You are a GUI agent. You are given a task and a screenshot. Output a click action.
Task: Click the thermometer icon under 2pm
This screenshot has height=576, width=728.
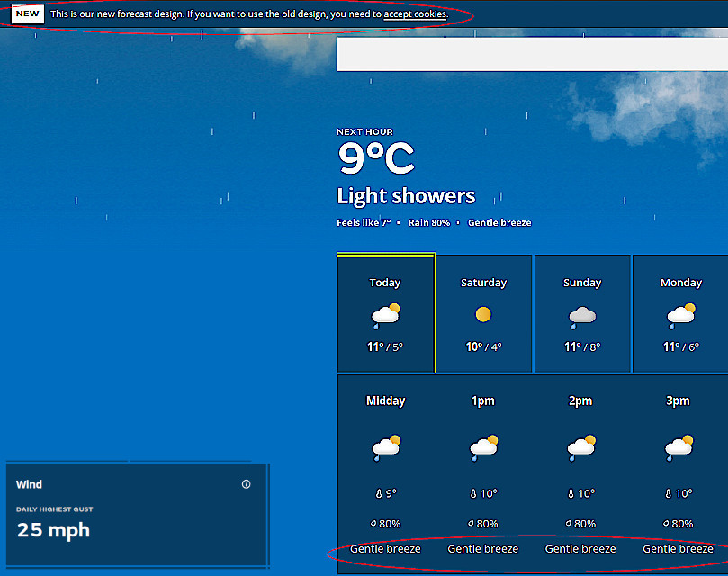(571, 493)
